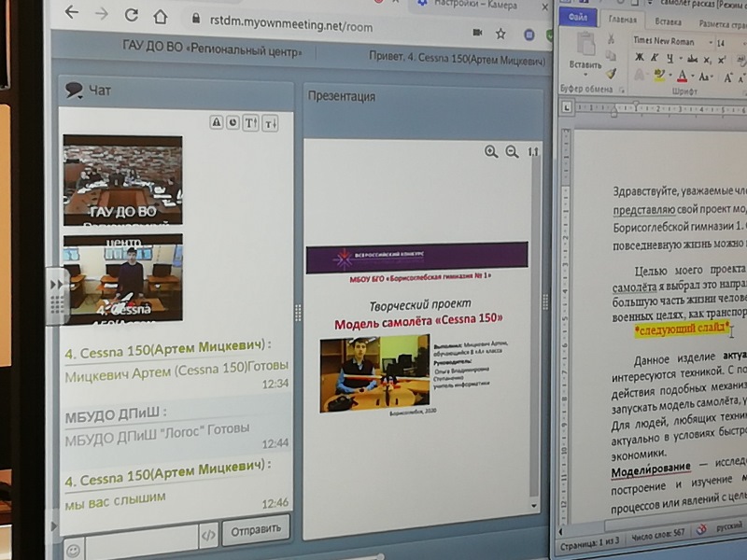Apply the yellow text highlight color

[659, 76]
